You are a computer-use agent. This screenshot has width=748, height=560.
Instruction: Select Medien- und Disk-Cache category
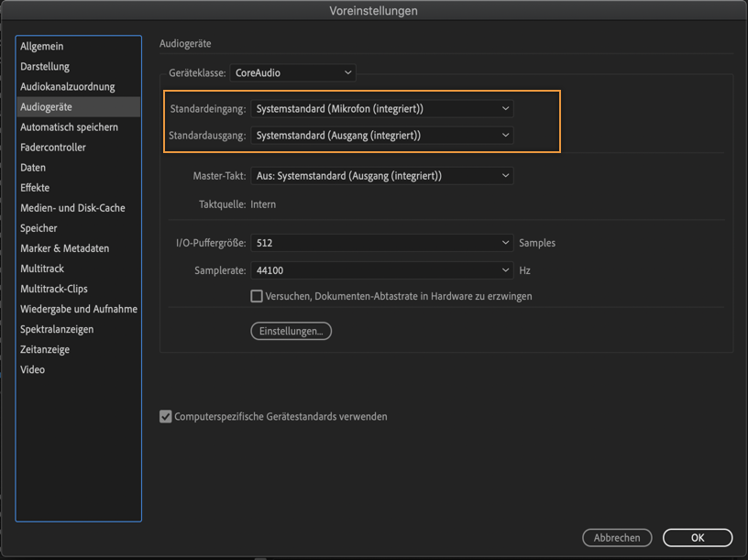click(x=72, y=208)
